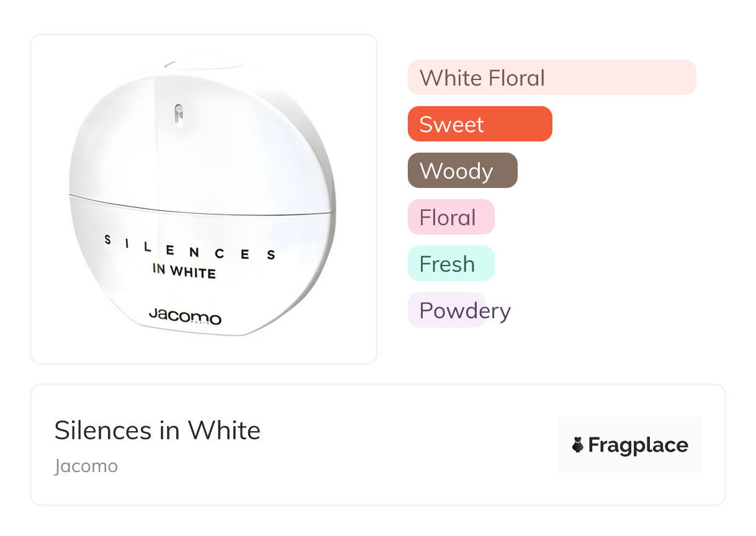Open the Silences in White title
The height and width of the screenshot is (536, 756).
tap(157, 430)
